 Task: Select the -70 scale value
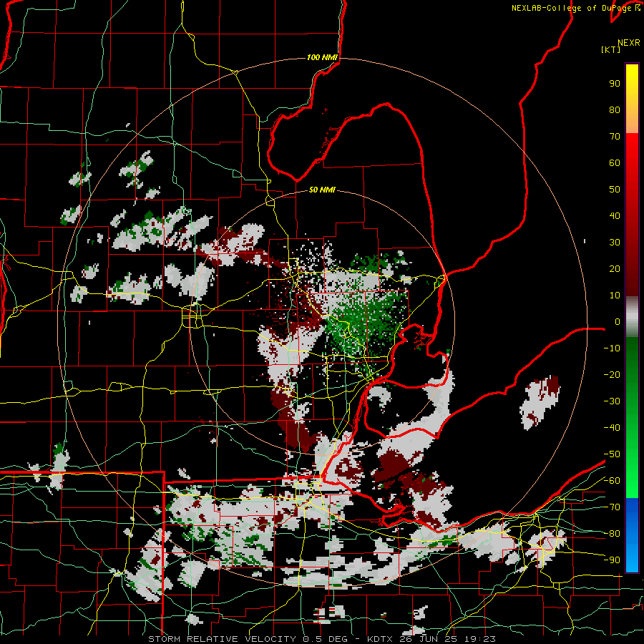[x=612, y=507]
